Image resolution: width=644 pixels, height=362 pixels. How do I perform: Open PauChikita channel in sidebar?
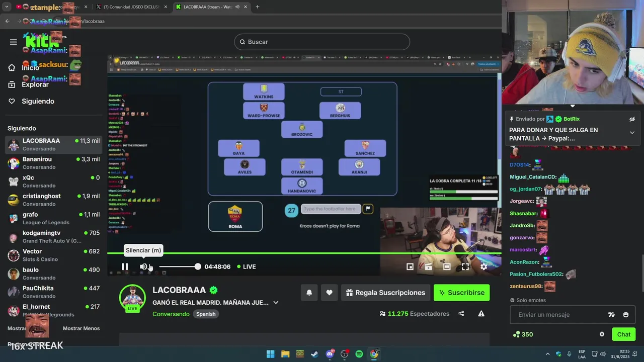(53, 292)
